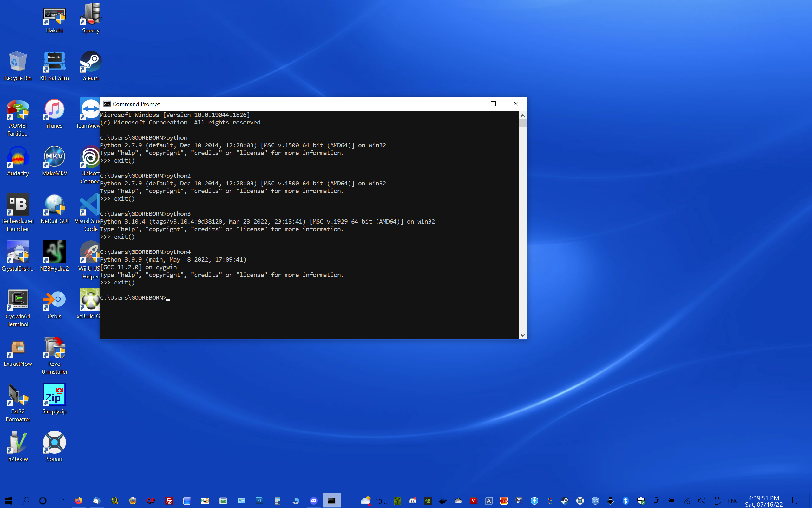Open the clock and calendar flyout
The image size is (812, 508).
point(764,501)
